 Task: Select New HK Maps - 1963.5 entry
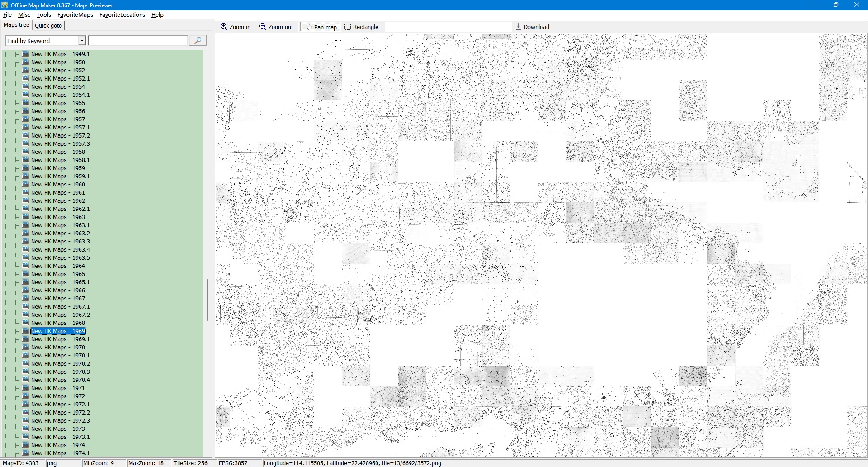point(60,258)
